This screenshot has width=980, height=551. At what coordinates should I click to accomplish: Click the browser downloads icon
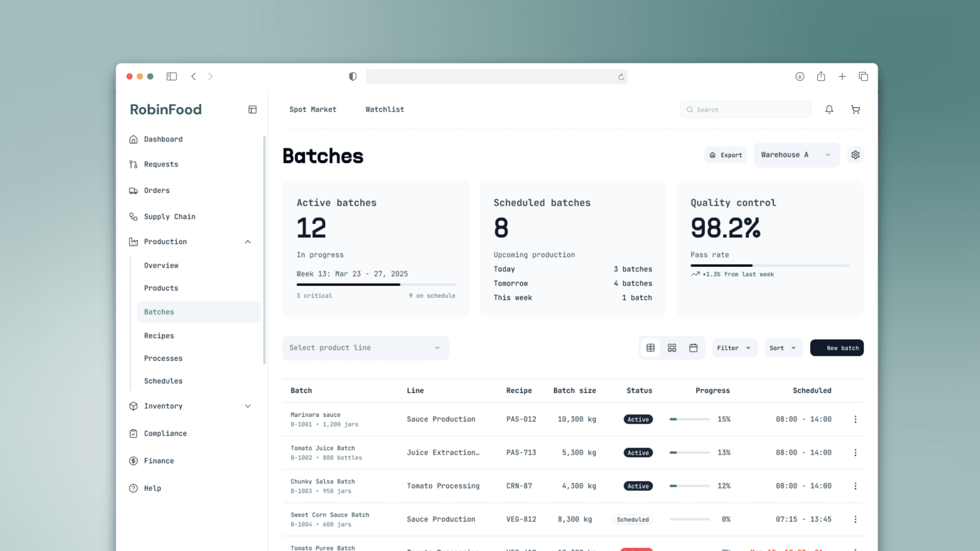(x=800, y=77)
